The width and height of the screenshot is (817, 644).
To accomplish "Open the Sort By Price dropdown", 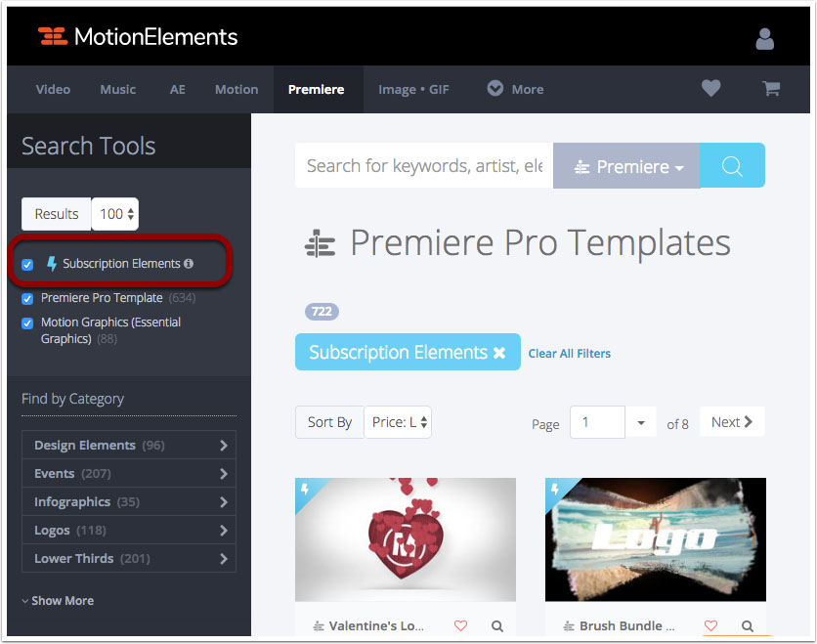I will click(398, 422).
